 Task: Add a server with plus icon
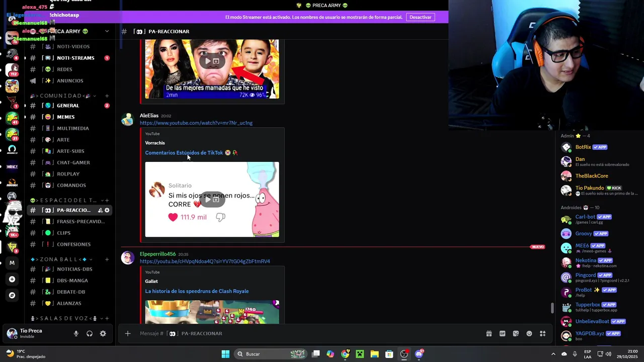(12, 279)
